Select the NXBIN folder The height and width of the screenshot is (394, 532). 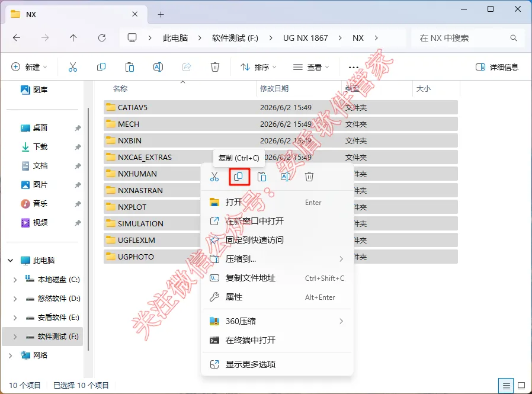[281, 141]
